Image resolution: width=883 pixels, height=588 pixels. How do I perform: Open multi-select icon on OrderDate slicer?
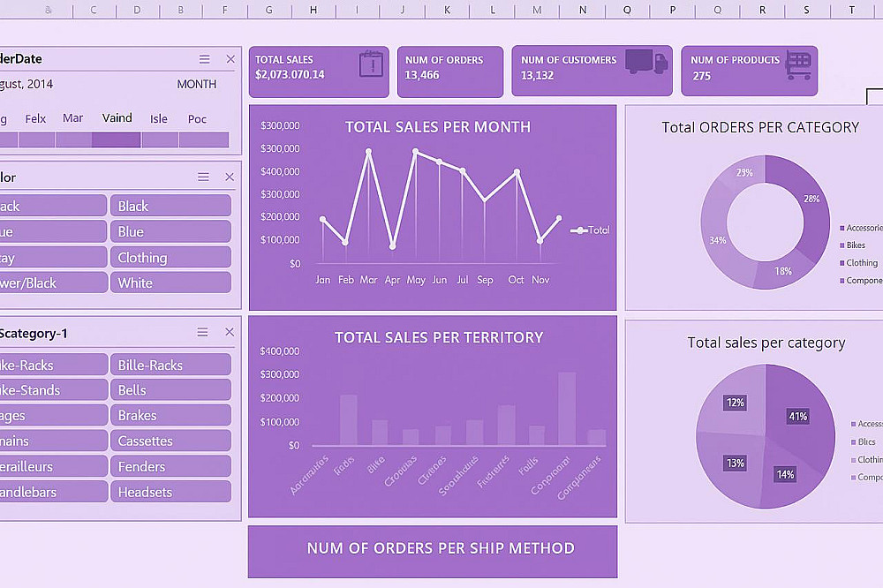(205, 59)
